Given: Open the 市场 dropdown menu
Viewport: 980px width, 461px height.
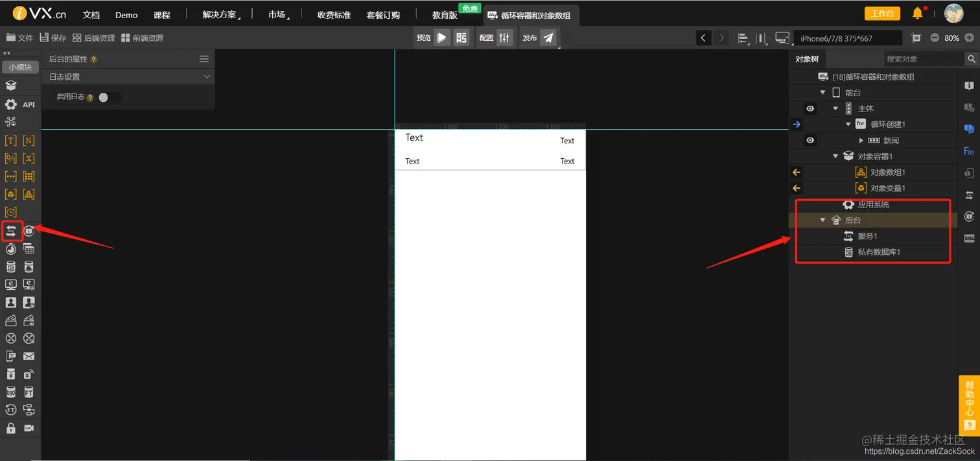Looking at the screenshot, I should (279, 14).
